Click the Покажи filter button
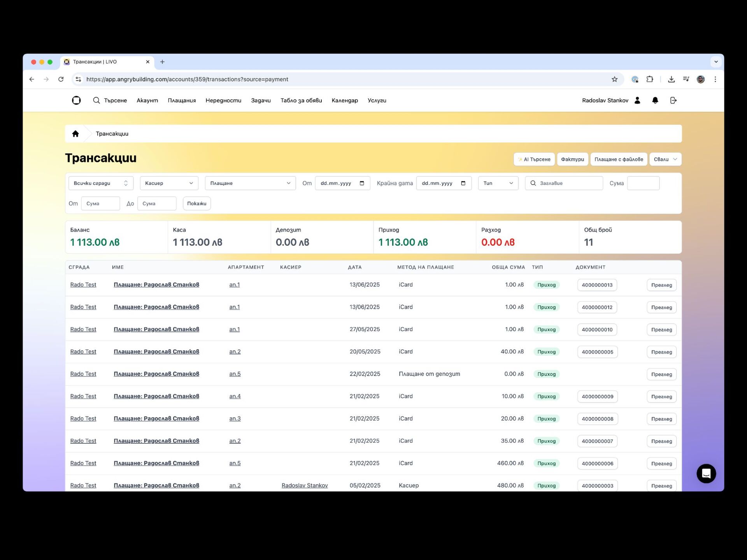Image resolution: width=747 pixels, height=560 pixels. click(197, 203)
